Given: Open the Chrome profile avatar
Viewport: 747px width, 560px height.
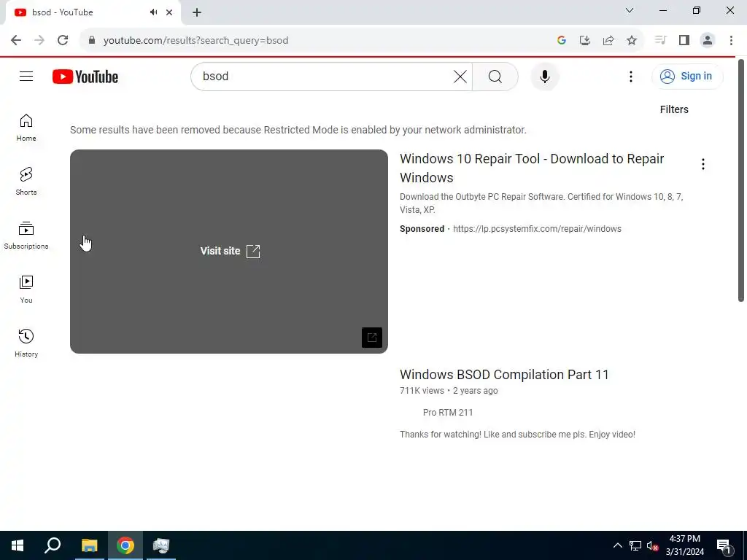Looking at the screenshot, I should [x=708, y=41].
